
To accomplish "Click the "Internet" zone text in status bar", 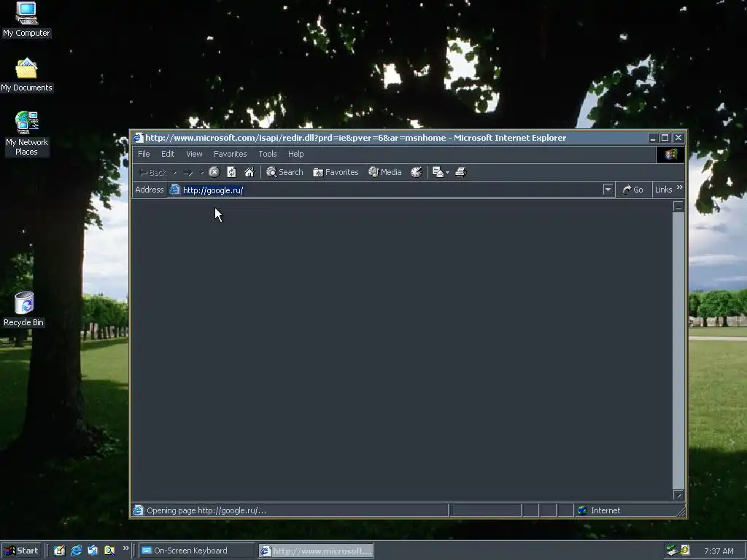I will point(605,510).
